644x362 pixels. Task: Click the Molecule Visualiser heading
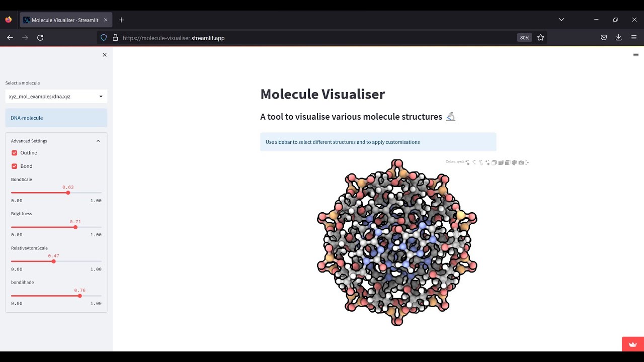[323, 94]
